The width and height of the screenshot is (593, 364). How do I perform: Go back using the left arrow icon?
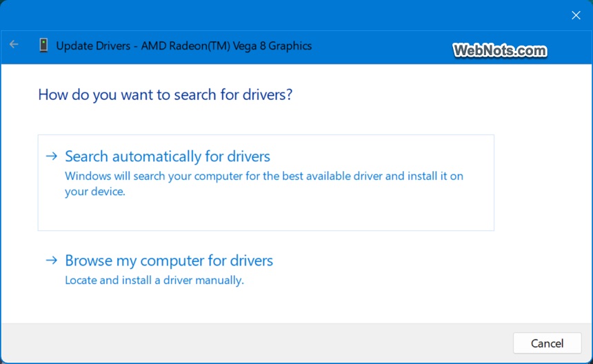14,45
